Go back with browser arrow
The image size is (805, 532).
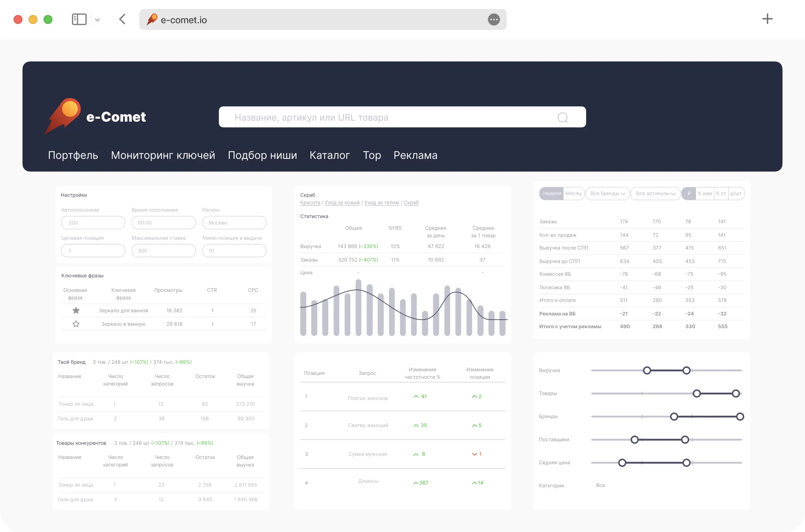click(x=122, y=19)
